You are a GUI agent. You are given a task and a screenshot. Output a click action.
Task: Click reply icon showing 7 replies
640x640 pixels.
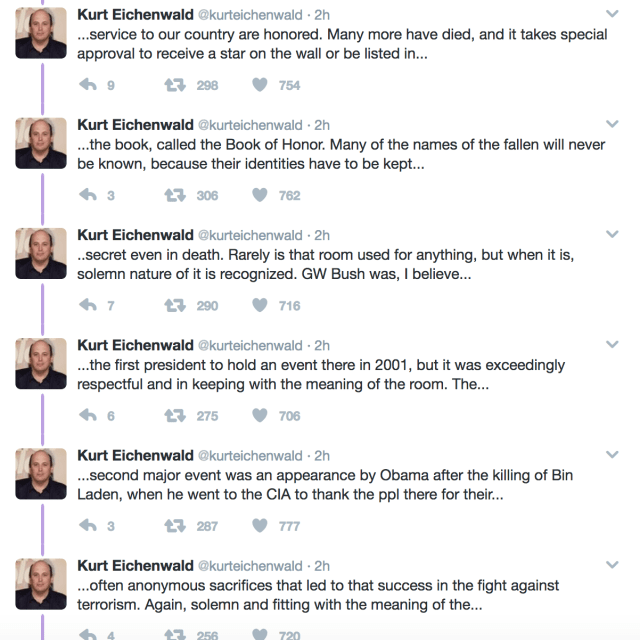[x=88, y=305]
